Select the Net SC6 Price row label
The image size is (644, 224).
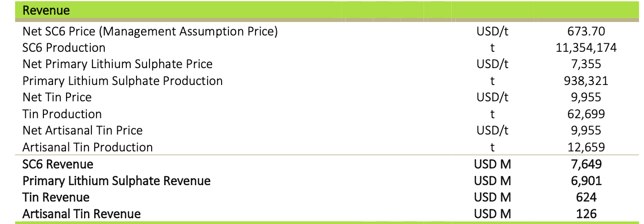pyautogui.click(x=150, y=31)
